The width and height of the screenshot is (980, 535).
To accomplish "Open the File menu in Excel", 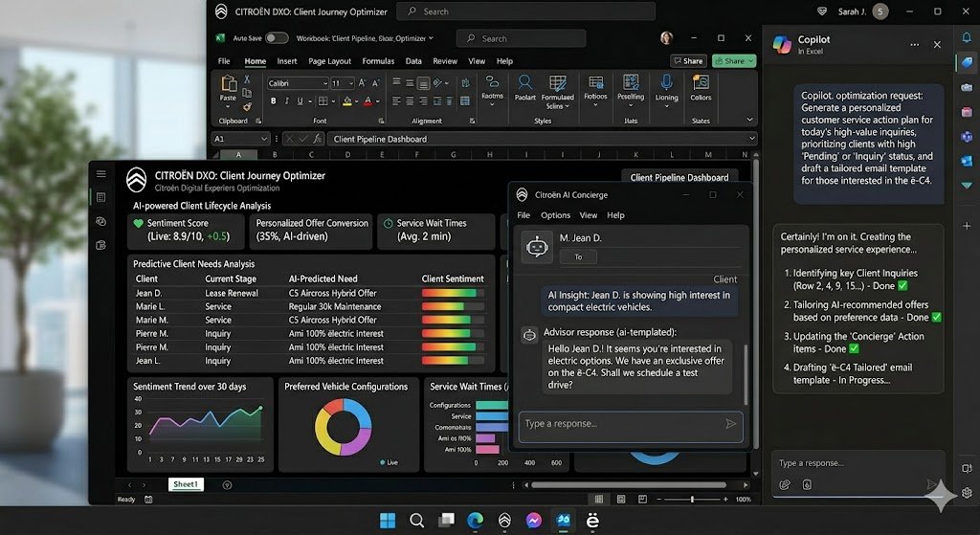I will [x=224, y=61].
